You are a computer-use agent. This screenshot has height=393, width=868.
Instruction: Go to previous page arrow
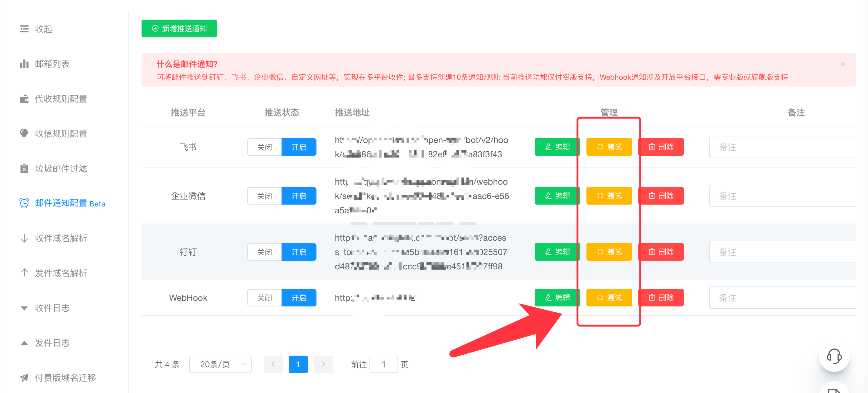[x=273, y=364]
